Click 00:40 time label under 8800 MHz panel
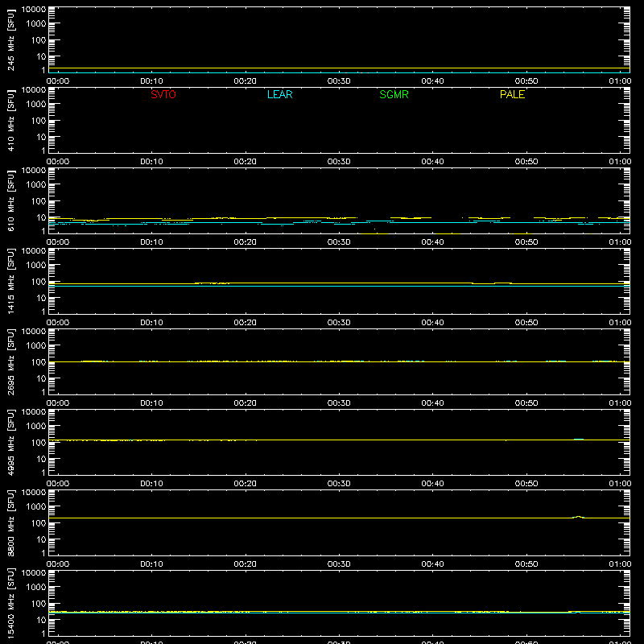Screen dimensions: 644x644 click(x=432, y=564)
